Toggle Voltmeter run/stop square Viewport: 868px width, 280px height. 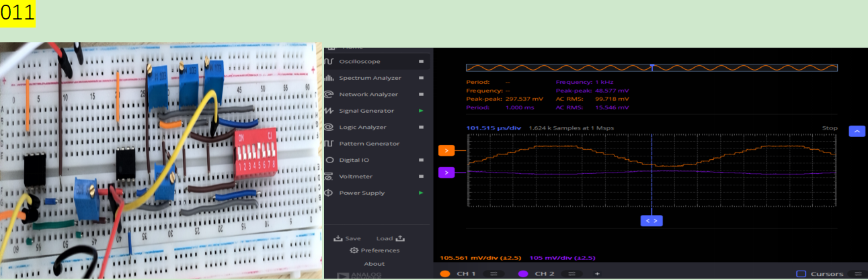tap(422, 177)
